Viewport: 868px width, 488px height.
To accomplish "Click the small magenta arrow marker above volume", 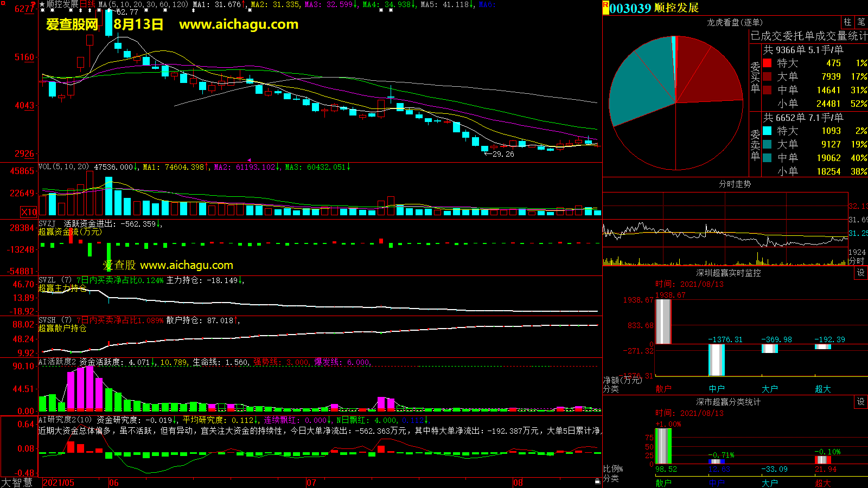I will (x=249, y=160).
